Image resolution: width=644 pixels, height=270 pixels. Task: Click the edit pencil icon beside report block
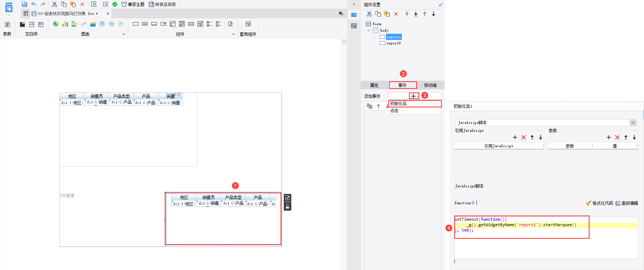point(288,198)
